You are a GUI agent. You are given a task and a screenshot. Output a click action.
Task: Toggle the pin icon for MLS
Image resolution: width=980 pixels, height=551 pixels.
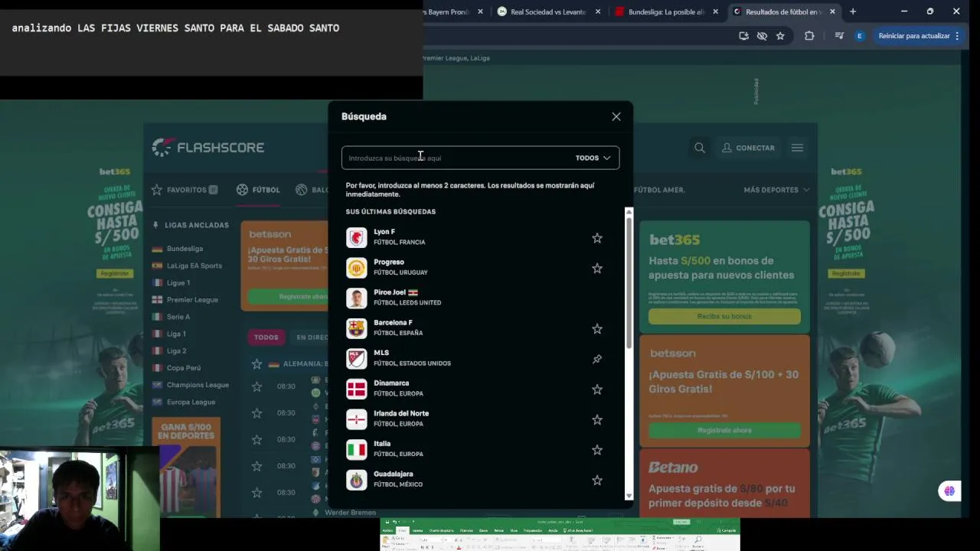coord(597,359)
